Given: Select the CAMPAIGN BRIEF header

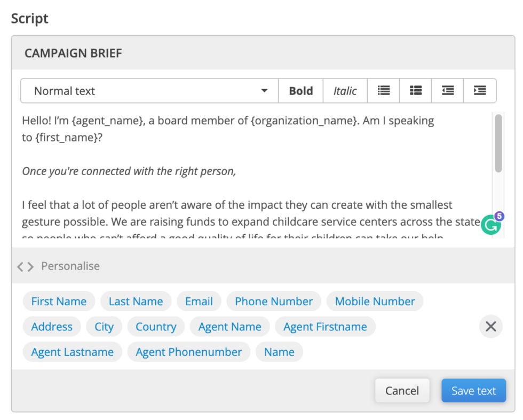Looking at the screenshot, I should (73, 53).
